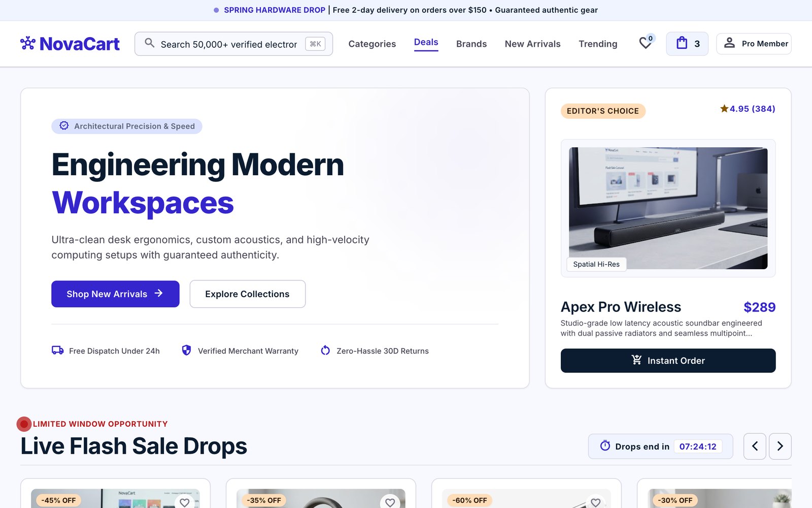Click the red live dot by LIMITED WINDOW
The width and height of the screenshot is (812, 508).
tap(24, 424)
